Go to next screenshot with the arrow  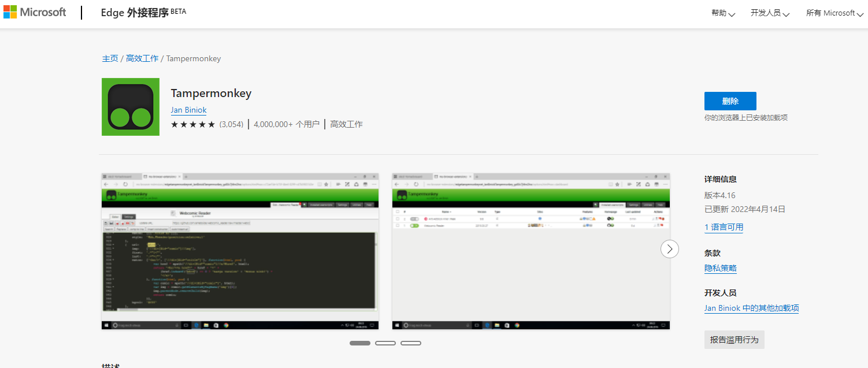[x=670, y=249]
